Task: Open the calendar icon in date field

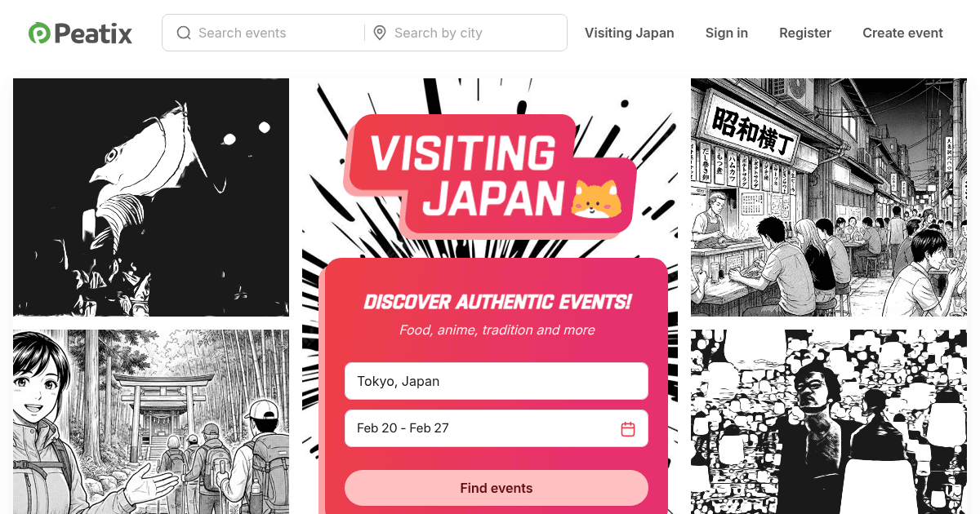Action: 628,428
